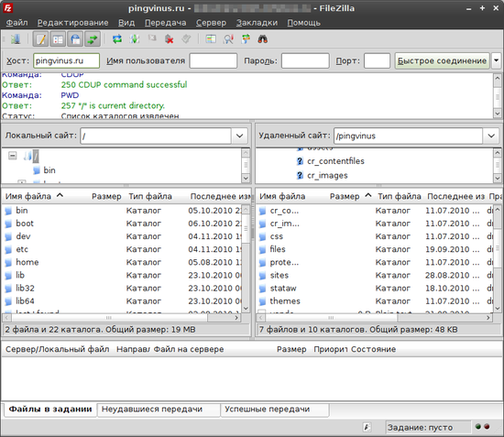Toggle transfer queue display icon
Viewport: 504px width, 437px height.
click(x=93, y=39)
